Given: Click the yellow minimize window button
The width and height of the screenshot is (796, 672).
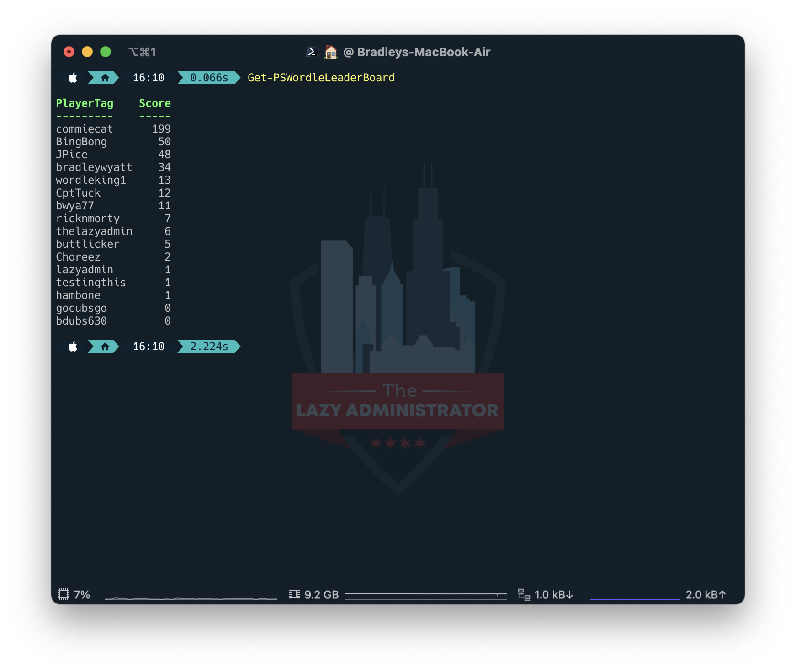Looking at the screenshot, I should tap(87, 52).
